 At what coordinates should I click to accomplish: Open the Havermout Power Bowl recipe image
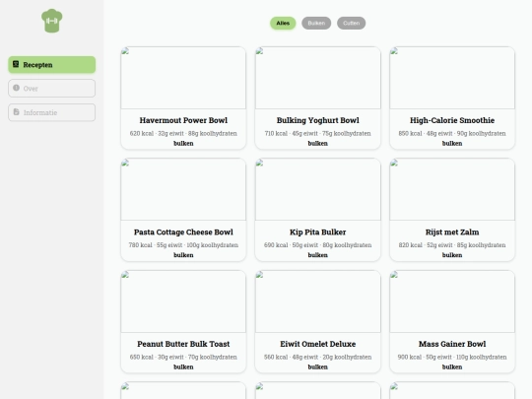coord(183,78)
